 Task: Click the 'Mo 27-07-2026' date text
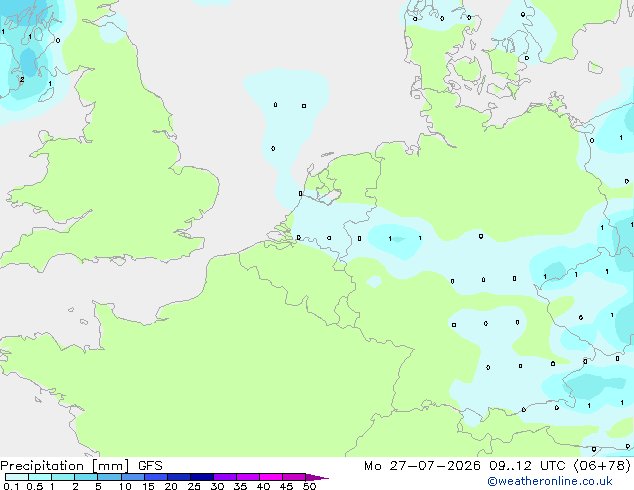point(422,466)
